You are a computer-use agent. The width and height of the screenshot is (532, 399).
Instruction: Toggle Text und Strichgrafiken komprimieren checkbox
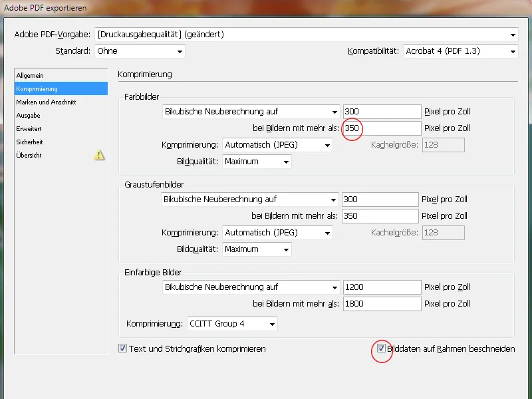click(x=122, y=348)
